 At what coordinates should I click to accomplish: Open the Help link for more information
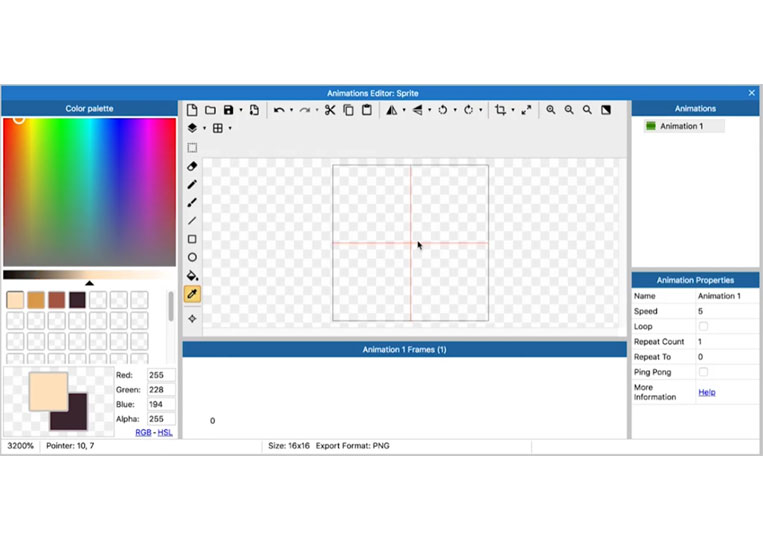[707, 392]
